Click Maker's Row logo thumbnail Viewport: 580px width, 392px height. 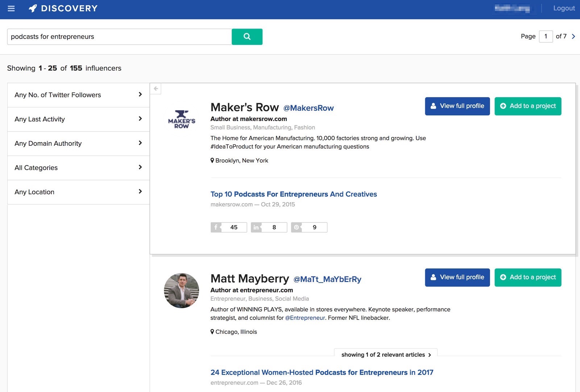tap(182, 119)
